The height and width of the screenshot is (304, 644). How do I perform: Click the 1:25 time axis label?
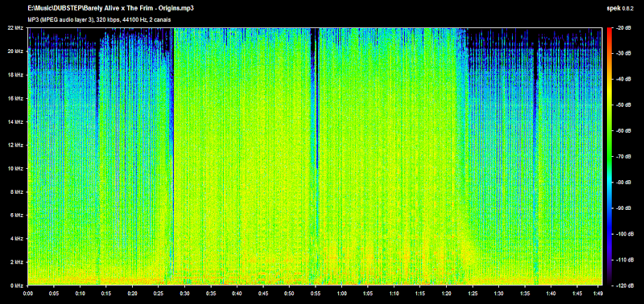point(473,294)
